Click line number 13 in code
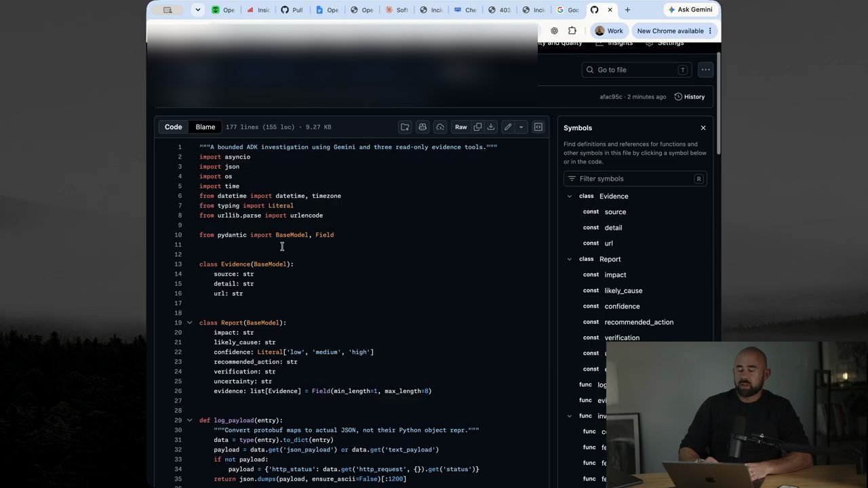This screenshot has width=868, height=488. click(178, 264)
